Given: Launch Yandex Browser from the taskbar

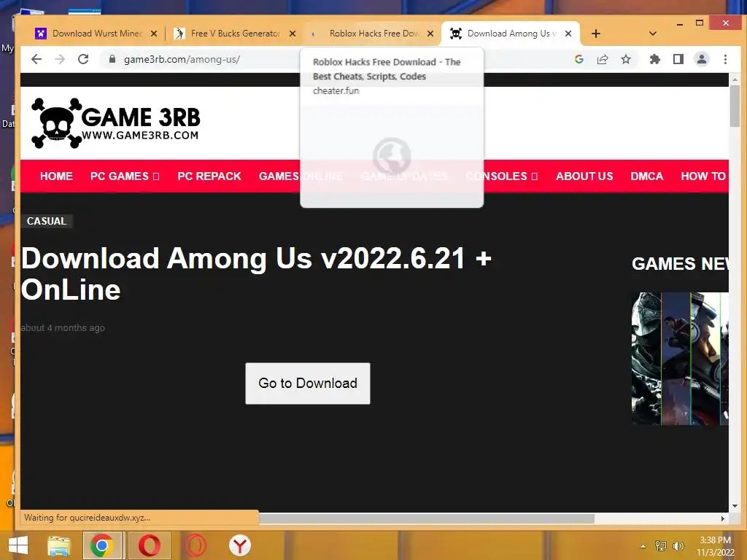Looking at the screenshot, I should 239,545.
